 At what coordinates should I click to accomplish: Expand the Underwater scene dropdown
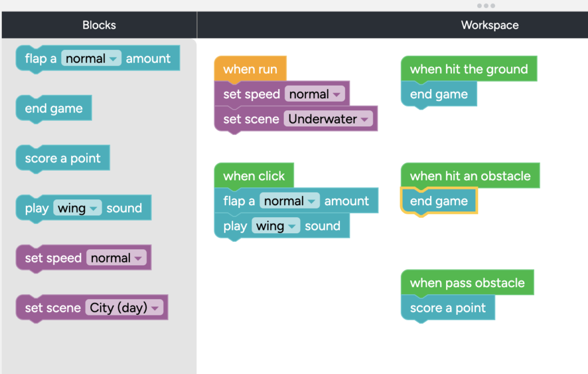pyautogui.click(x=328, y=119)
